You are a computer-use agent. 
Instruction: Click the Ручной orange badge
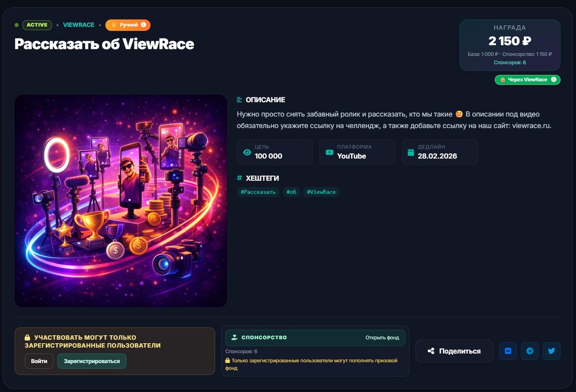[x=128, y=25]
